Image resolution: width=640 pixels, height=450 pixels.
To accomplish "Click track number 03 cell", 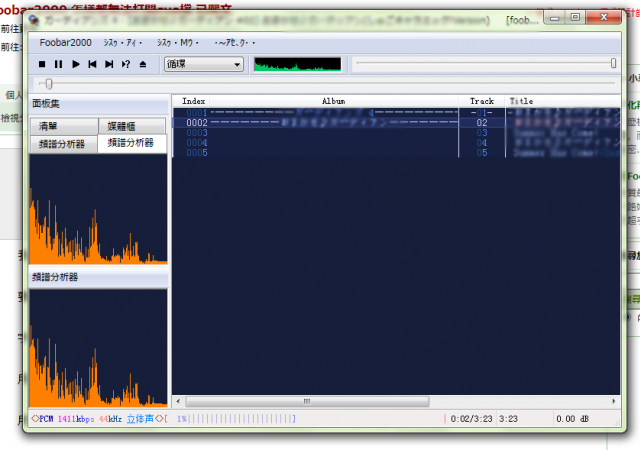I will [x=482, y=133].
